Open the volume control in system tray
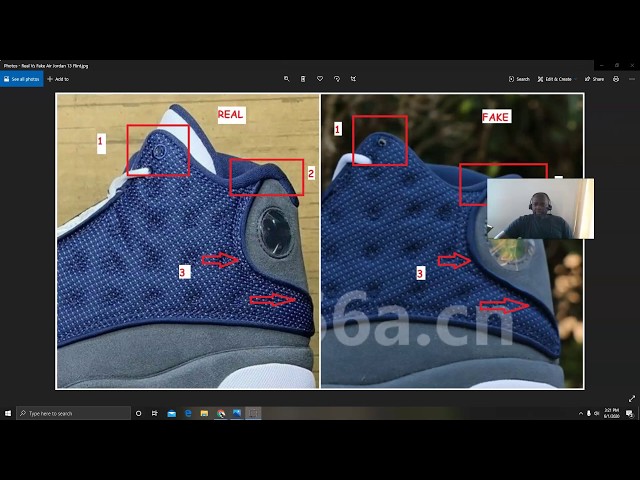 tap(596, 413)
